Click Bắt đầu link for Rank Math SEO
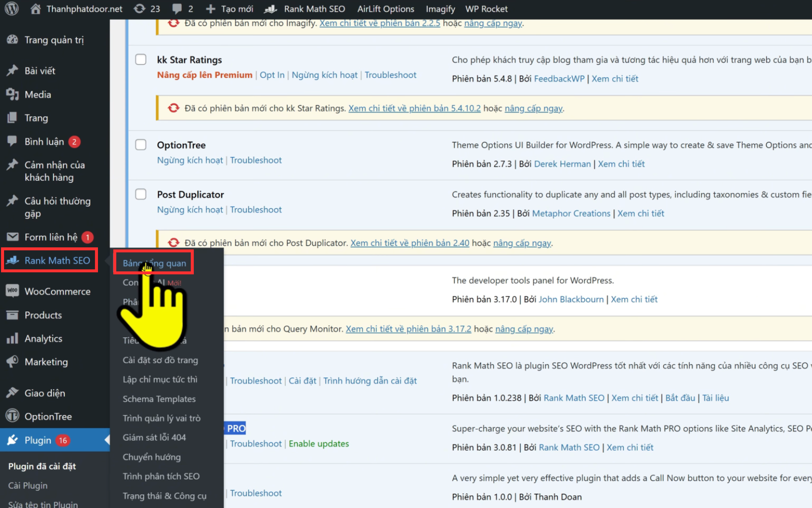 (680, 398)
